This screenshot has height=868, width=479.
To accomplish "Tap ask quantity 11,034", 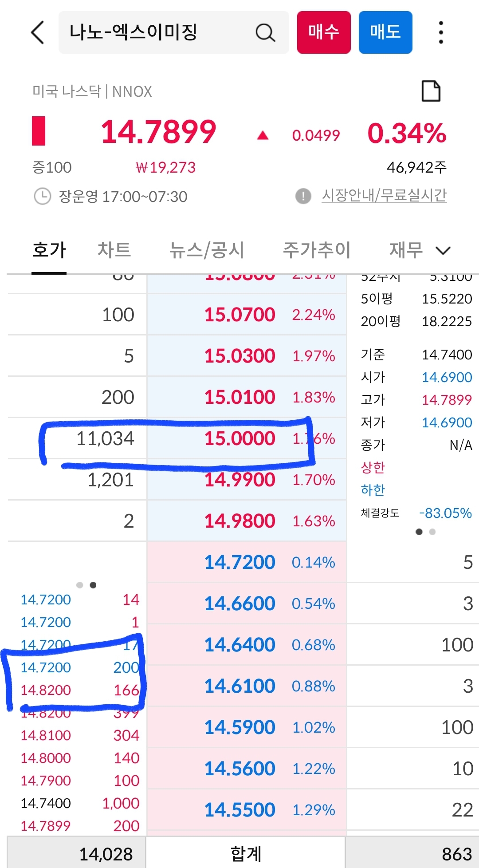I will [105, 438].
